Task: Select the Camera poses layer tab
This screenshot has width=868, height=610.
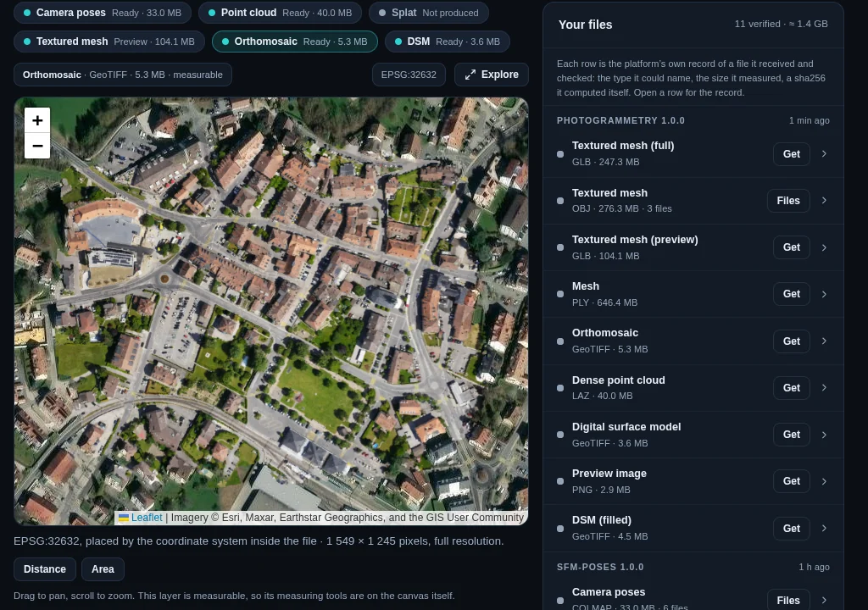Action: coord(103,12)
